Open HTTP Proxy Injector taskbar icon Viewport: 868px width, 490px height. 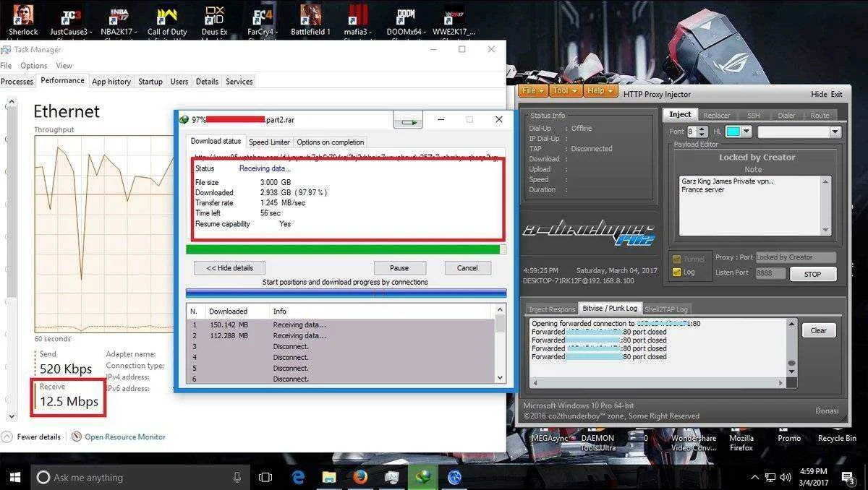pyautogui.click(x=454, y=477)
